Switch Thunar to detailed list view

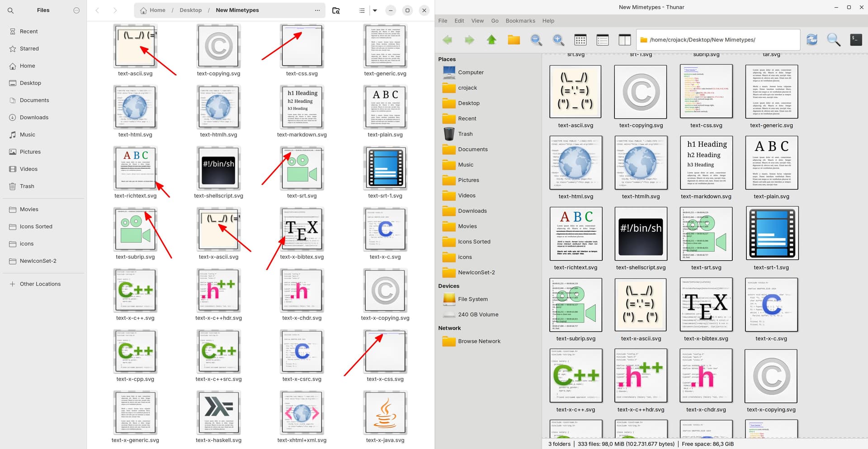[x=603, y=40]
